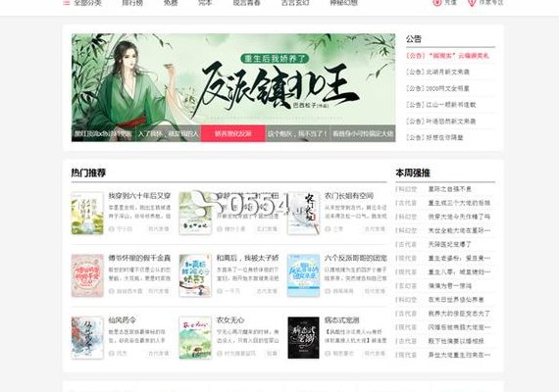Click the 充值 recharge icon

[x=437, y=3]
